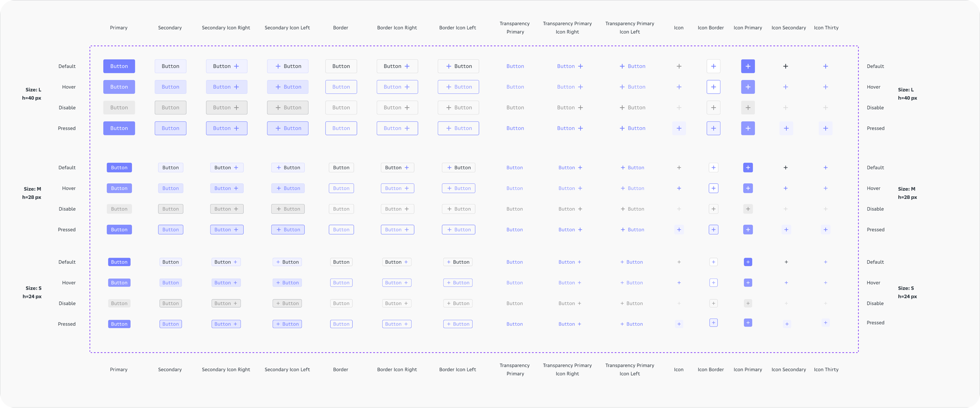Click the Size L Pressed Icon Primary plus button
This screenshot has height=408, width=980.
pyautogui.click(x=747, y=128)
